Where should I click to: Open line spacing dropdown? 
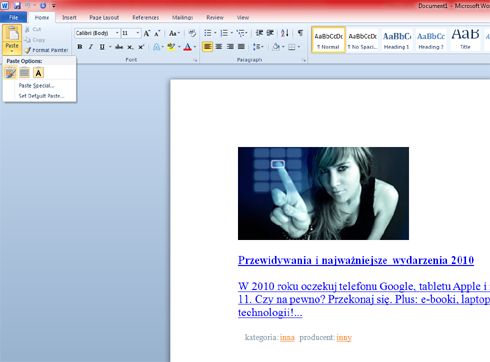(258, 47)
